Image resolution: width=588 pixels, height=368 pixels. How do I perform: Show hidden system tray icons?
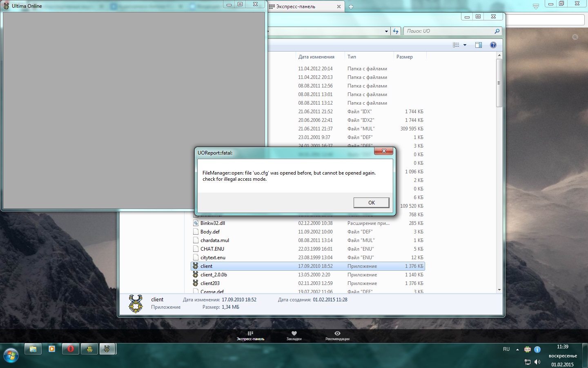(517, 350)
